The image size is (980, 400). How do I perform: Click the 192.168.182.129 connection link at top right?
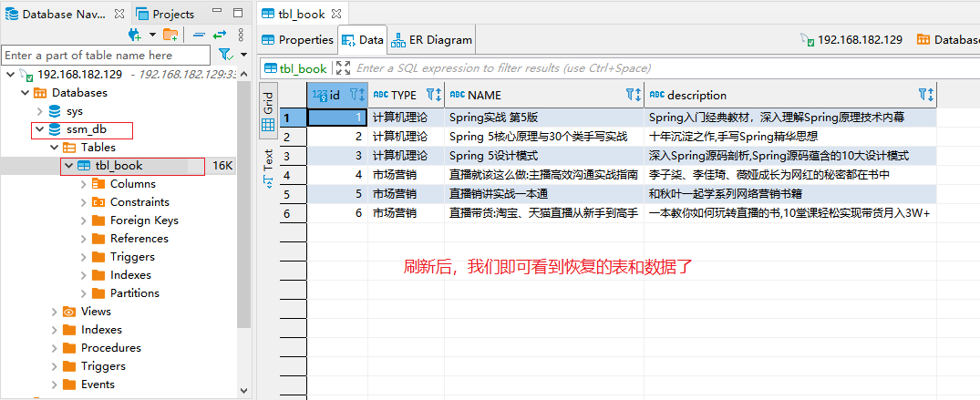point(851,40)
